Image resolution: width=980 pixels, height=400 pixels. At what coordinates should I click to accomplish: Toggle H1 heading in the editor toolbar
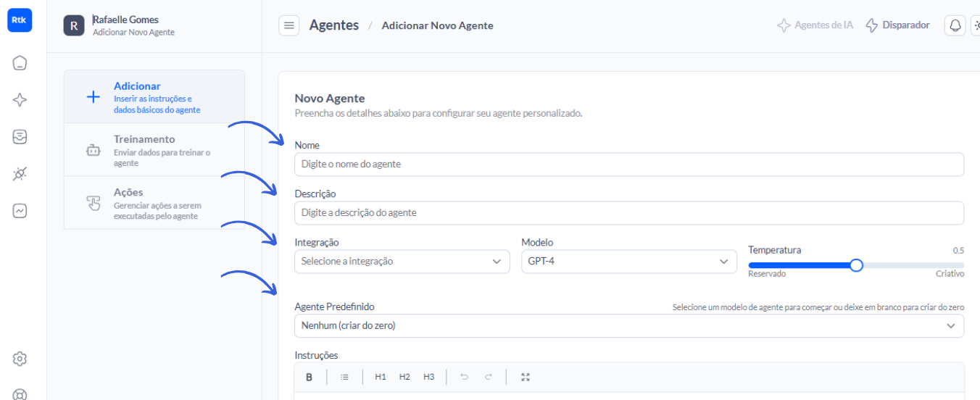coord(381,377)
